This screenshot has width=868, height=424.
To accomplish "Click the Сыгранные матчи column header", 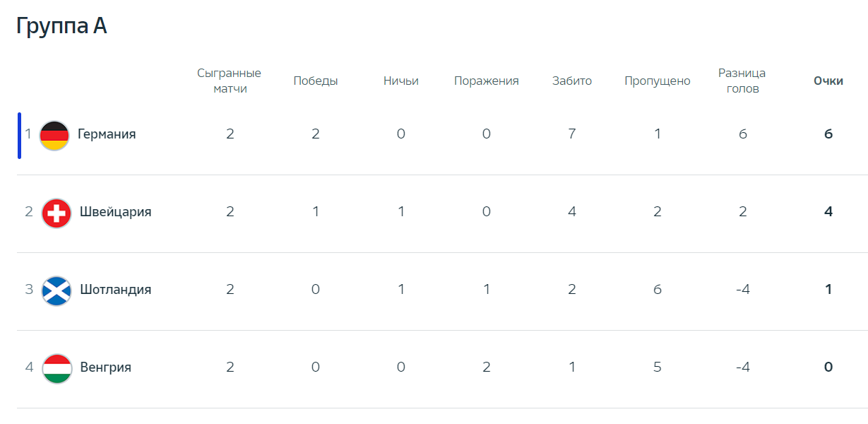I will pos(230,81).
